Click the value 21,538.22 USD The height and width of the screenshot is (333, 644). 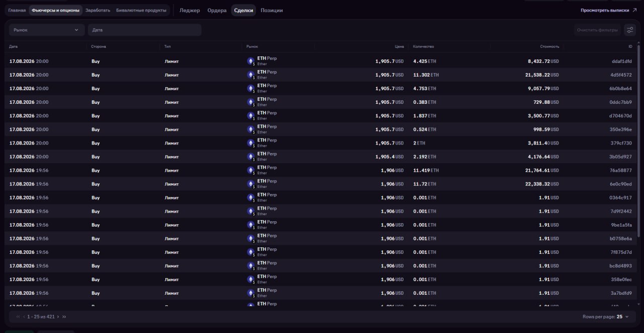click(542, 75)
